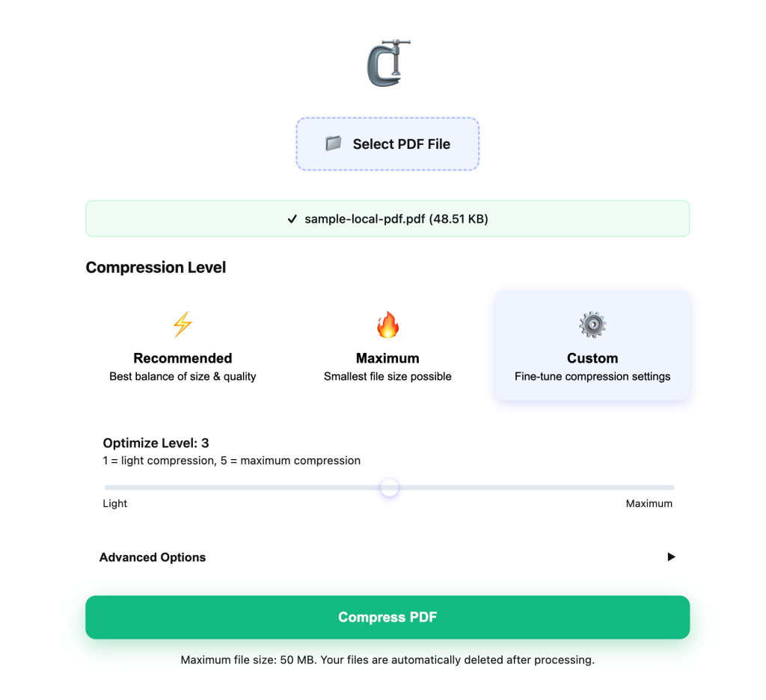This screenshot has height=700, width=766.
Task: Click the Maximum smallest-file-size icon card
Action: click(x=387, y=346)
